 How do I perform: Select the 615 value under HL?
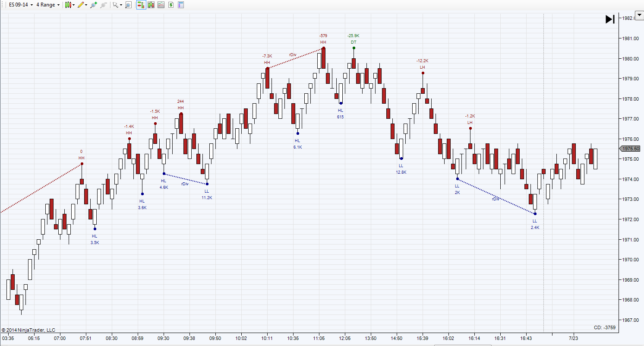341,117
